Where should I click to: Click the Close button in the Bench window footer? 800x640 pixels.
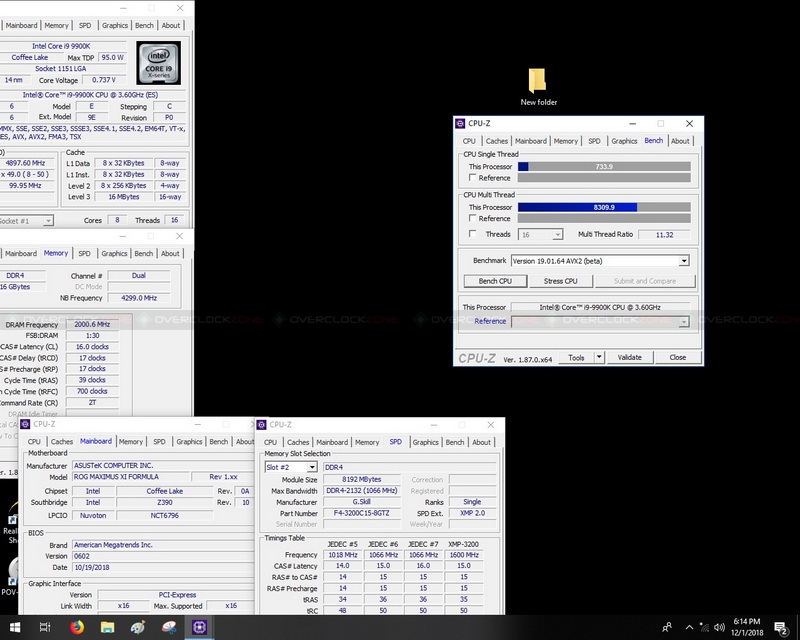(678, 357)
